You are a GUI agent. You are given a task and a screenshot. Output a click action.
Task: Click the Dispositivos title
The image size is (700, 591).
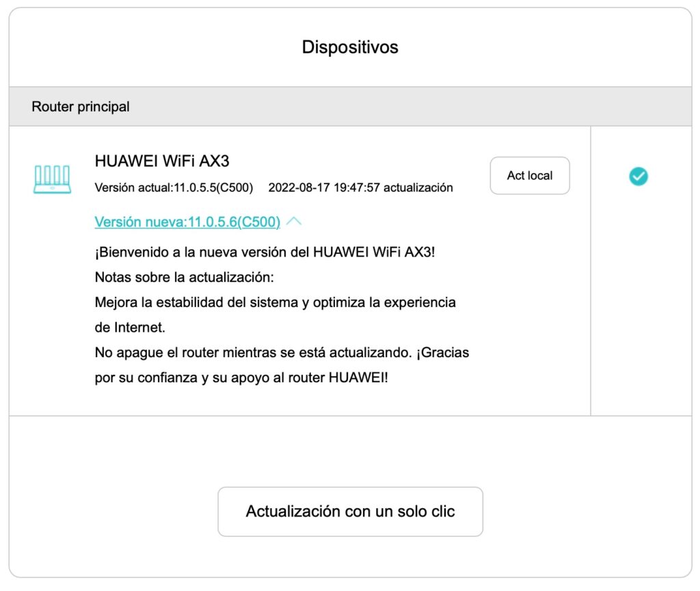tap(350, 47)
